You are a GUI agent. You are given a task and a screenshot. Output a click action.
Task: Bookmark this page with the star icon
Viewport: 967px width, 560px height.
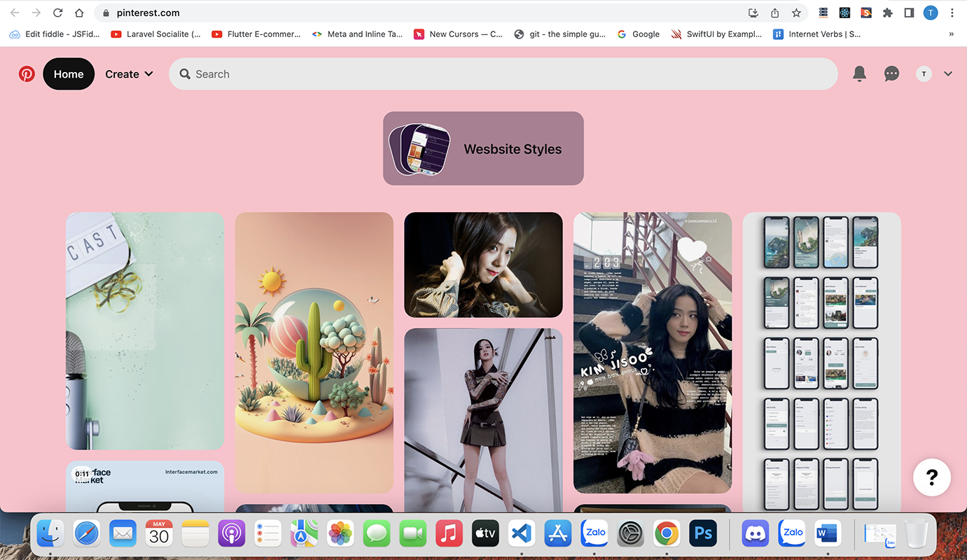coord(796,13)
